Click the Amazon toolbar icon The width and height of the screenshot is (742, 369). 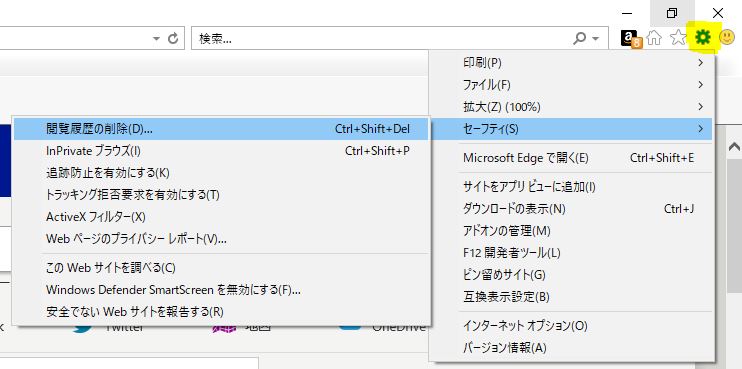click(x=631, y=38)
